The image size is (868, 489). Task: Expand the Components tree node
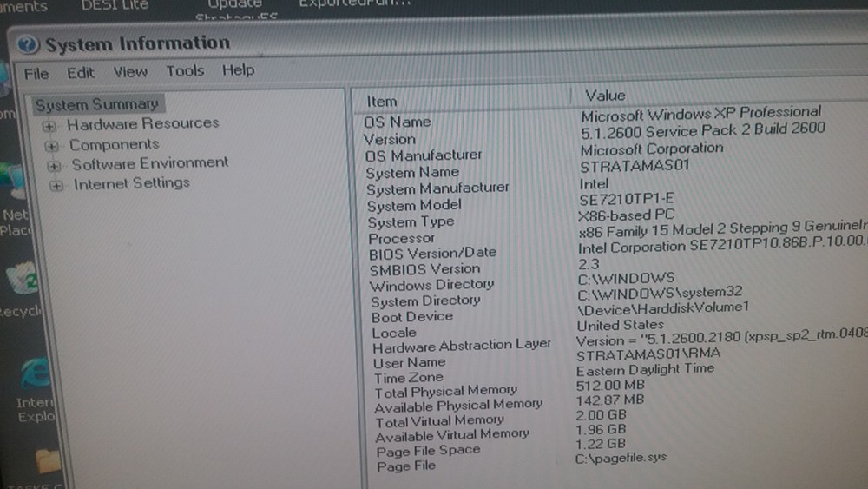point(51,147)
